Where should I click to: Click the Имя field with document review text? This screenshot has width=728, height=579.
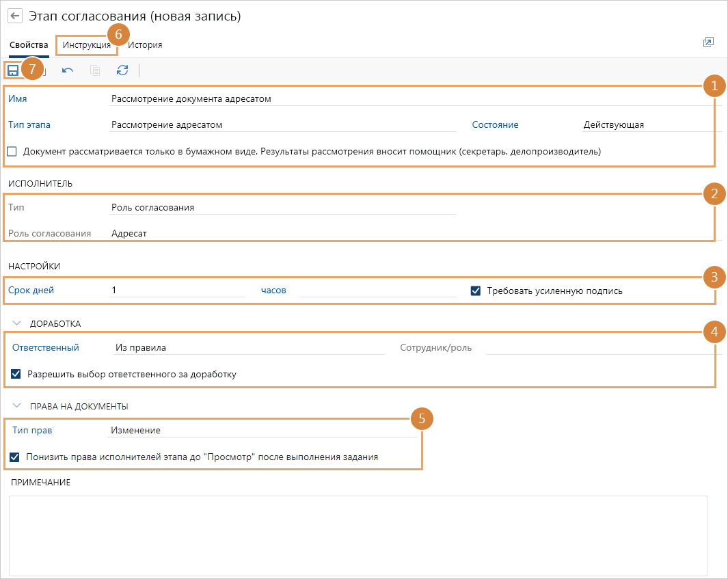click(x=410, y=98)
